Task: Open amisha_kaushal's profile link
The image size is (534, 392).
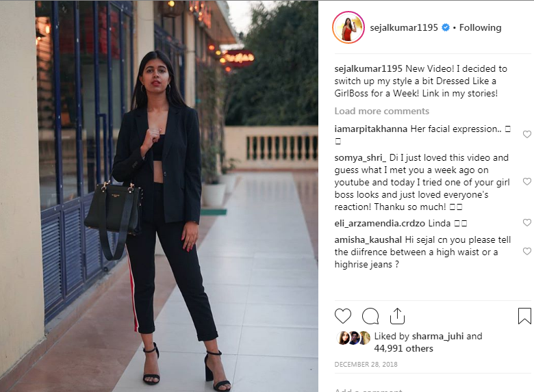Action: [x=368, y=240]
